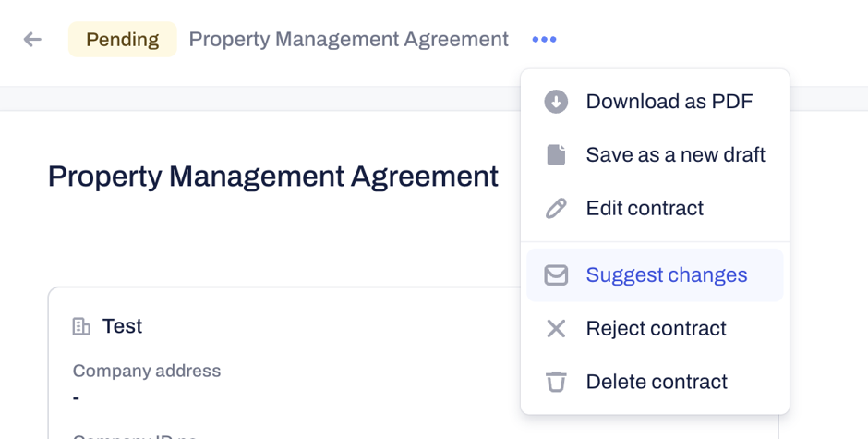Choose Suggest changes menu entry

pyautogui.click(x=655, y=274)
